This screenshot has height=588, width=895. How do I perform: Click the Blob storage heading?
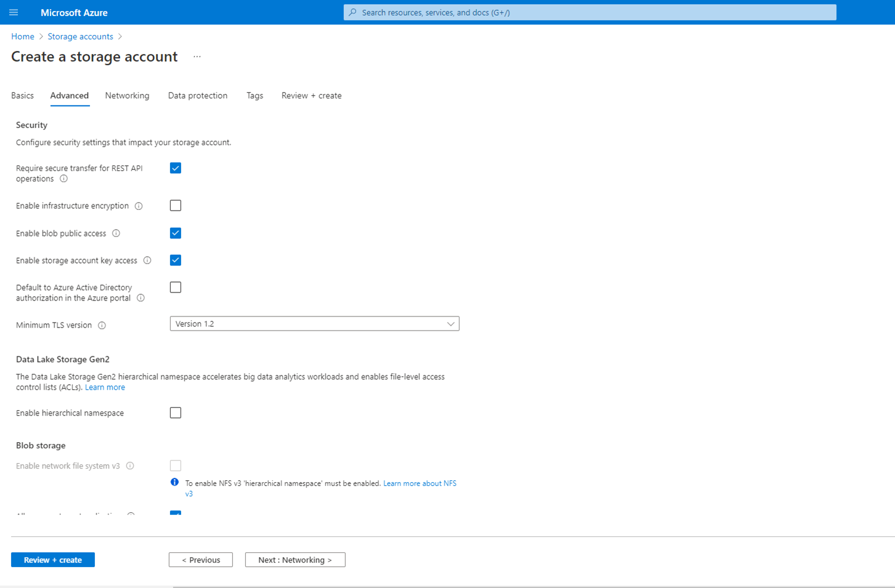point(41,446)
